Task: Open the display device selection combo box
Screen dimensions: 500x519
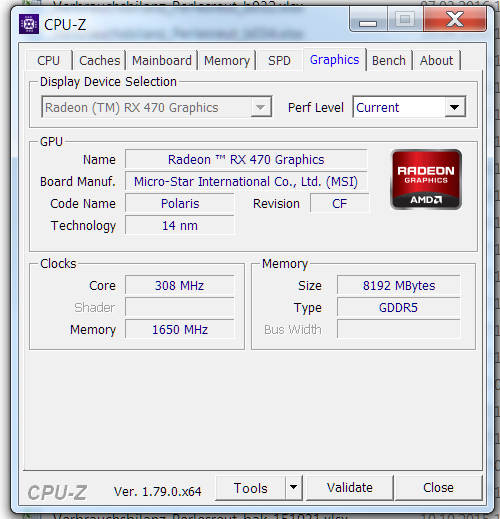Action: (157, 107)
